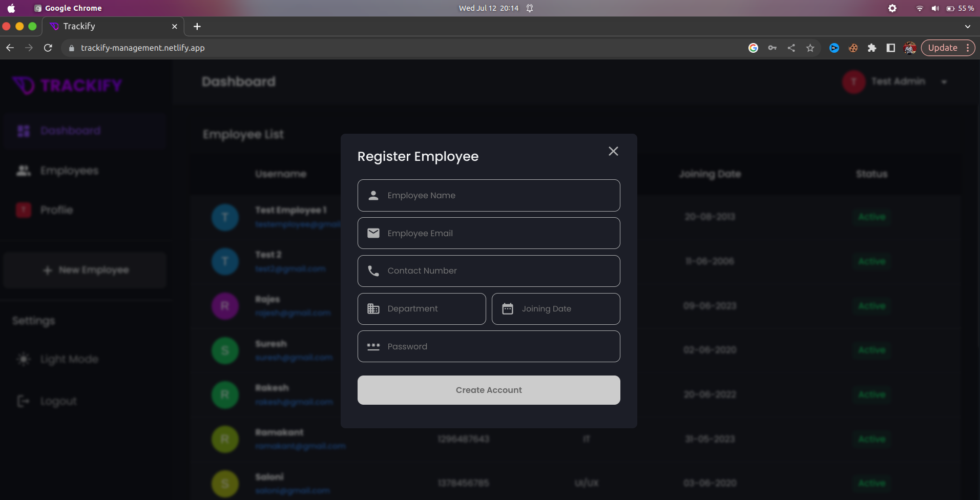Click the volume icon in menu bar
Image resolution: width=980 pixels, height=500 pixels.
pos(935,8)
